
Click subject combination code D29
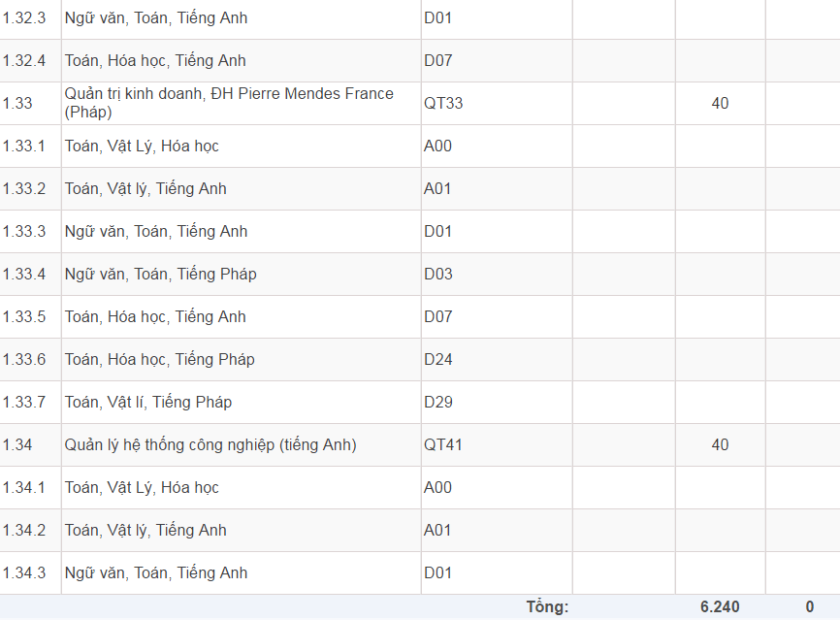point(438,403)
